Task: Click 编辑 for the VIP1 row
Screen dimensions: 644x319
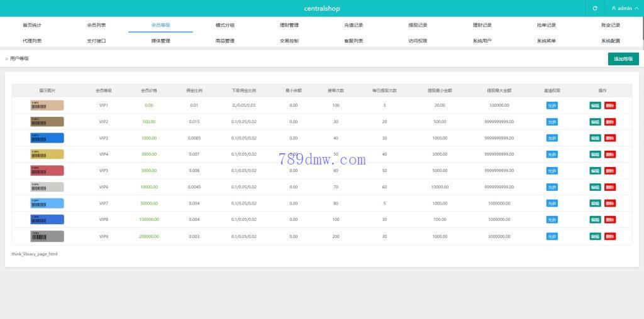Action: (x=595, y=105)
